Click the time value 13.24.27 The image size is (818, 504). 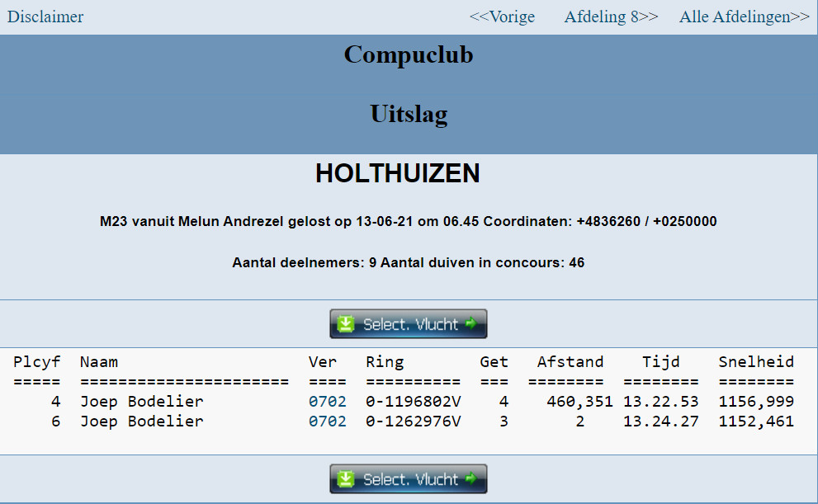(x=660, y=422)
